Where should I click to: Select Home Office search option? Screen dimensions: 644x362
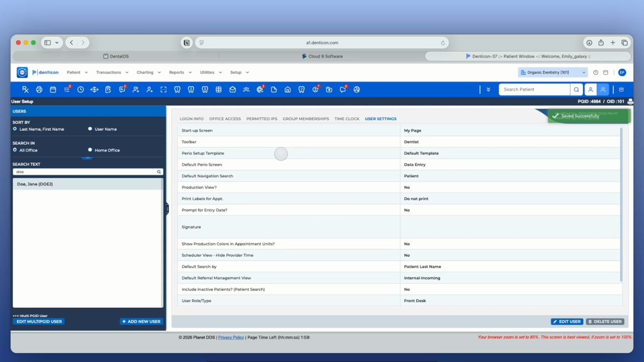point(90,150)
